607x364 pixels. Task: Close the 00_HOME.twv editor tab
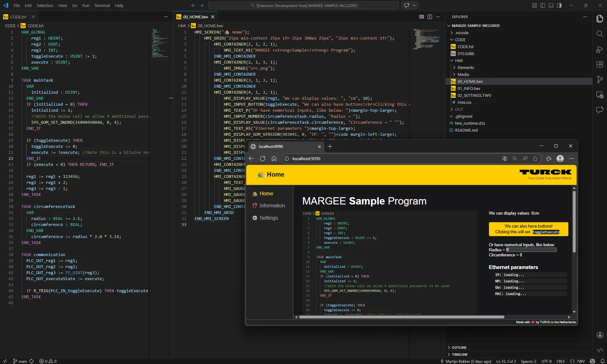pyautogui.click(x=213, y=17)
